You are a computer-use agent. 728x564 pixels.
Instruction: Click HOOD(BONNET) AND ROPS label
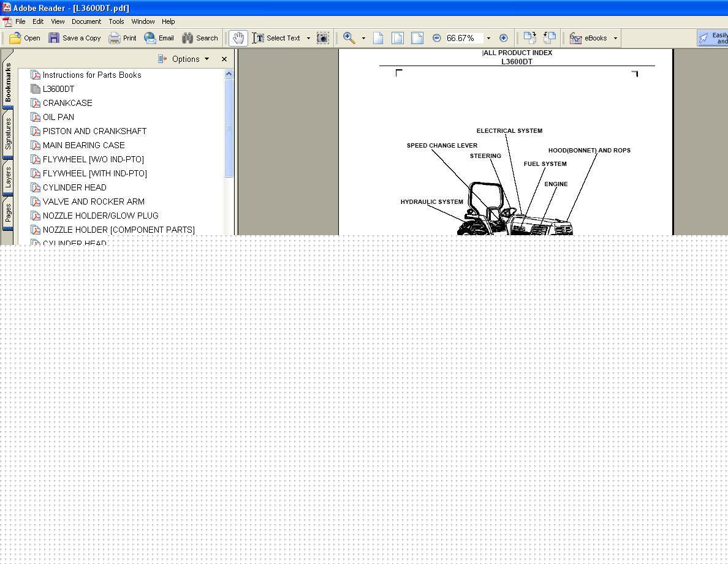[x=589, y=150]
